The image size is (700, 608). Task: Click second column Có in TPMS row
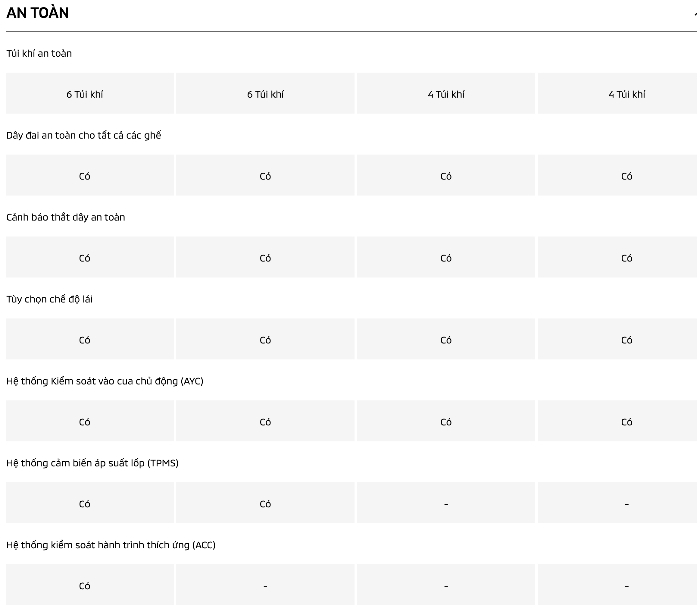click(265, 504)
